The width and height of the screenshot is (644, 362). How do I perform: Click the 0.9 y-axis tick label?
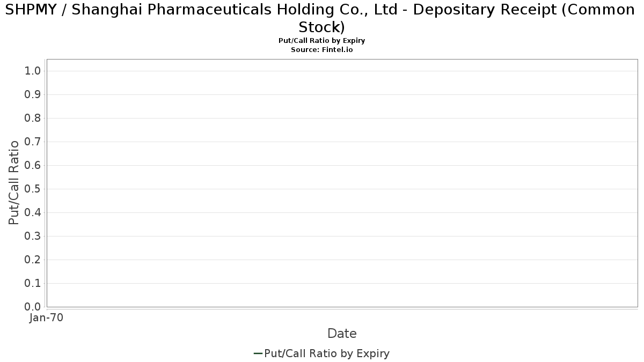(33, 95)
